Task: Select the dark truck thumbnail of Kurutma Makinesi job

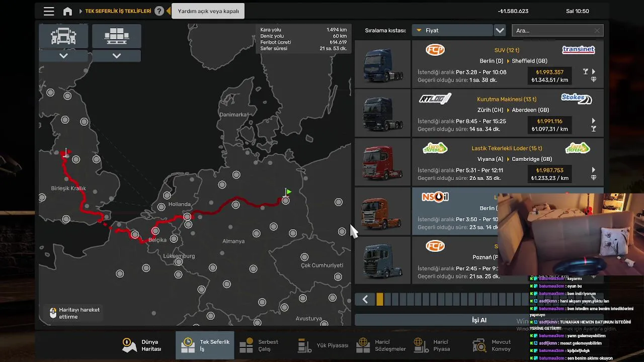Action: pos(382,114)
